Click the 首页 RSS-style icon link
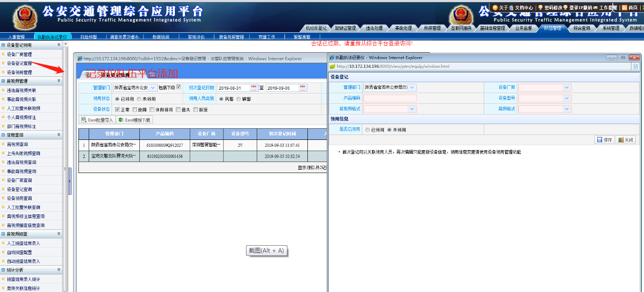The height and width of the screenshot is (292, 644). click(625, 8)
